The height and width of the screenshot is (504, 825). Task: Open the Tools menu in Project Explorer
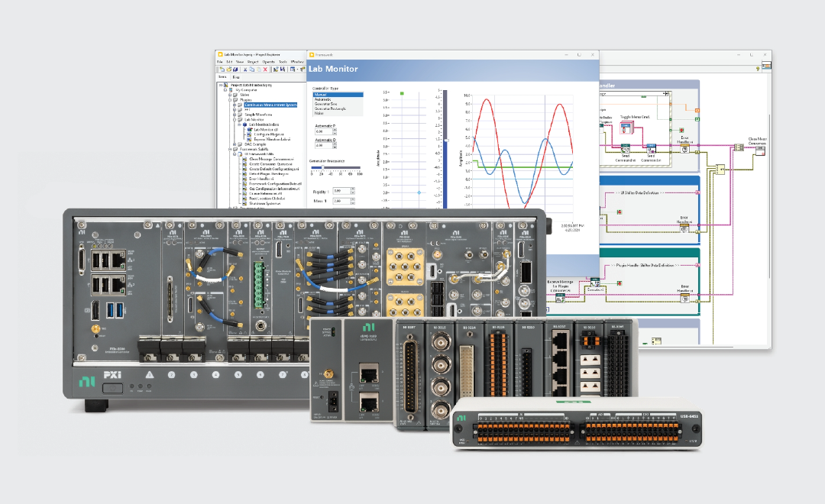283,62
